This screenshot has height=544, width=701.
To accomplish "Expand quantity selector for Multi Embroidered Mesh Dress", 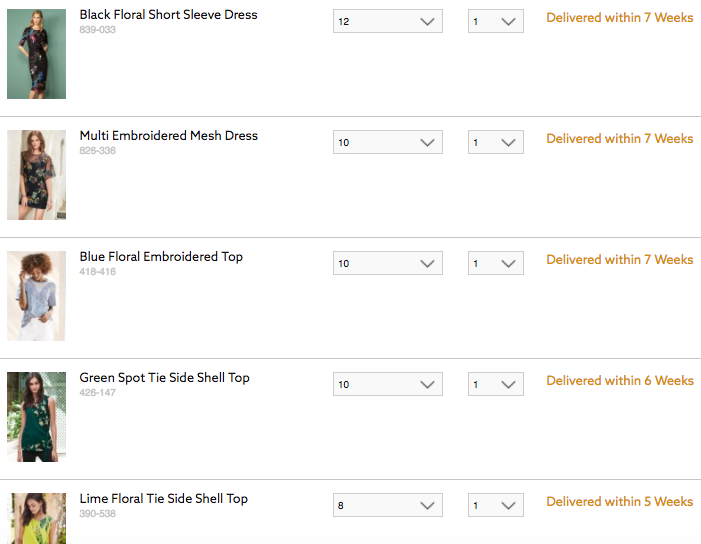I will pyautogui.click(x=495, y=142).
